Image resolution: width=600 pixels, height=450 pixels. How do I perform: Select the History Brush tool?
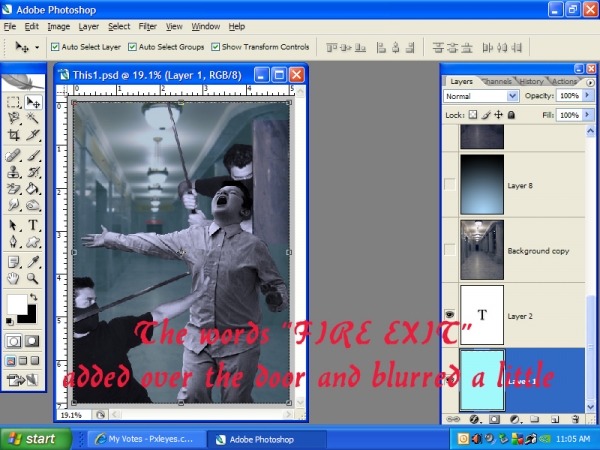pyautogui.click(x=33, y=172)
